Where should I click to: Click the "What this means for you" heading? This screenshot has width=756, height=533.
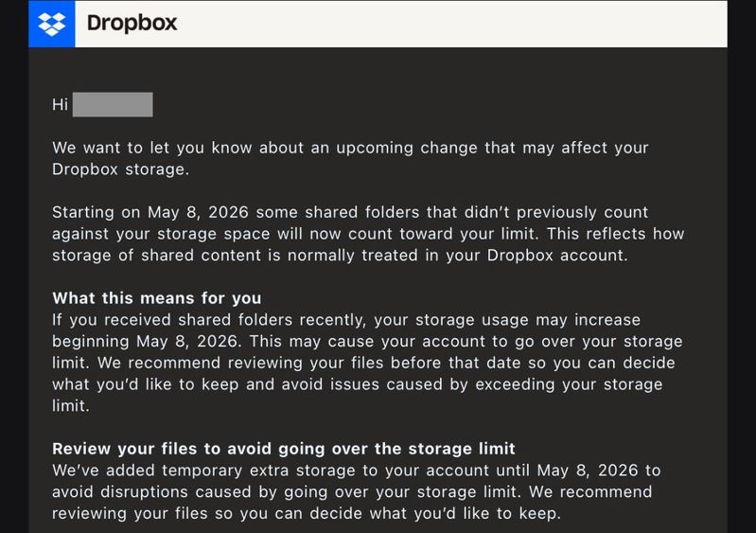pos(156,298)
